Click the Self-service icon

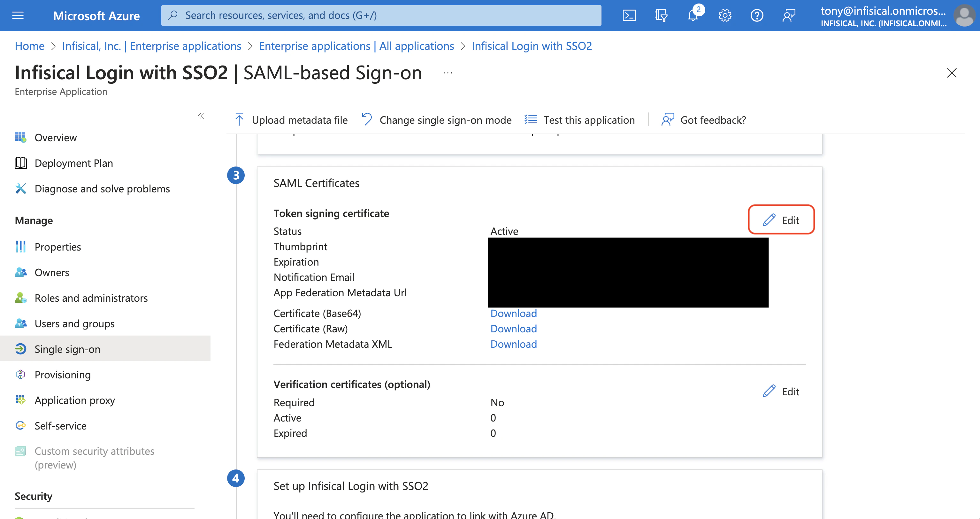(x=20, y=425)
